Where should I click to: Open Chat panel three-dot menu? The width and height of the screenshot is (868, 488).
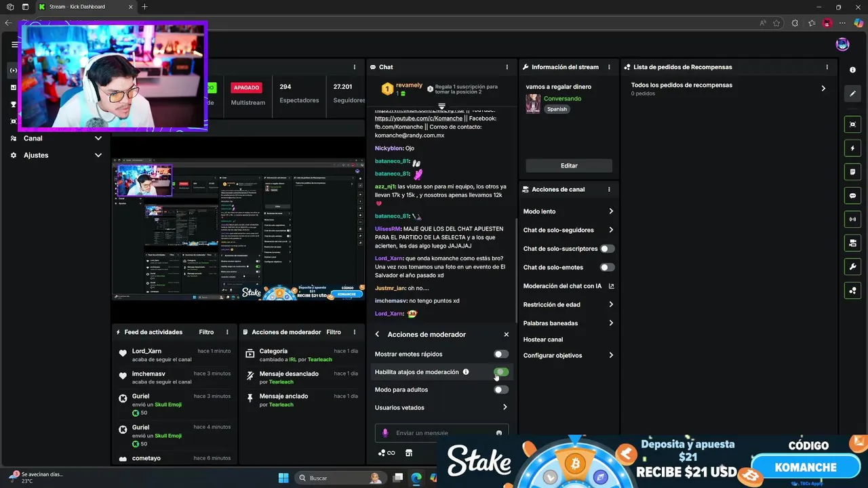point(507,67)
